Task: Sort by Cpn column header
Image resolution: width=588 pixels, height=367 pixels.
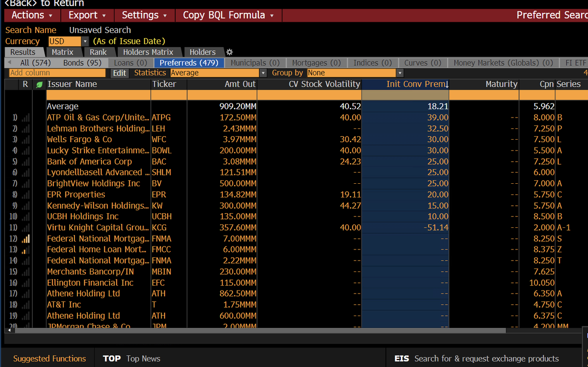Action: pyautogui.click(x=537, y=84)
